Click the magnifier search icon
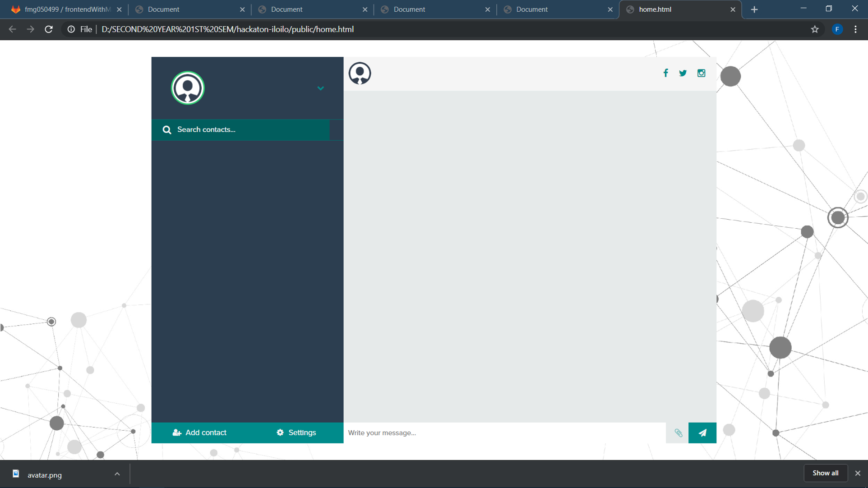 [x=167, y=130]
